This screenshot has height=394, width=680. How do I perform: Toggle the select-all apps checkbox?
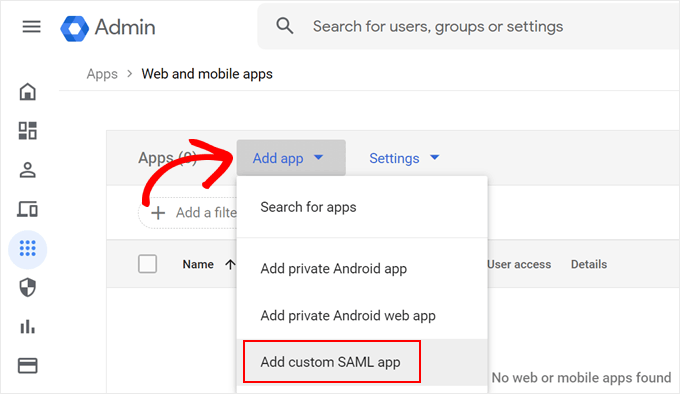tap(147, 264)
